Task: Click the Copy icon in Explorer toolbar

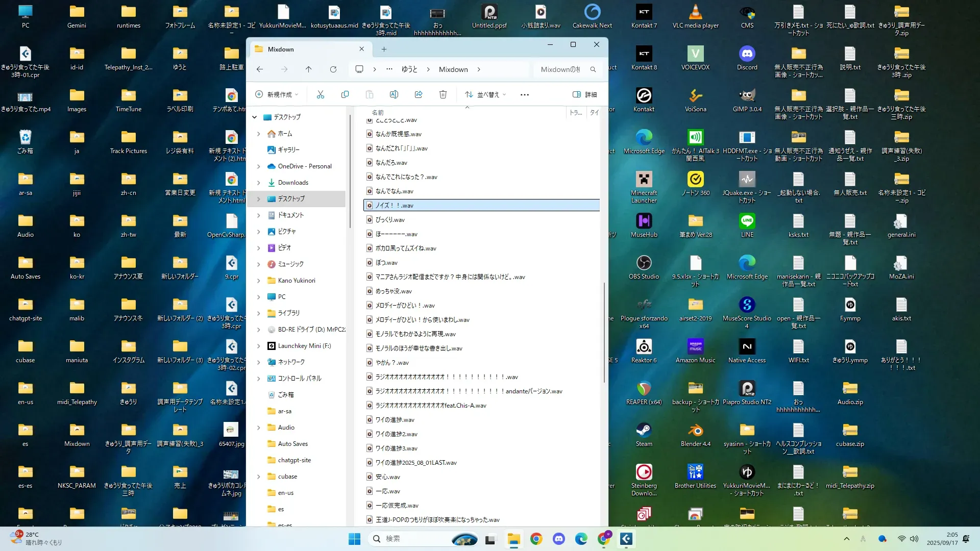Action: pyautogui.click(x=345, y=94)
